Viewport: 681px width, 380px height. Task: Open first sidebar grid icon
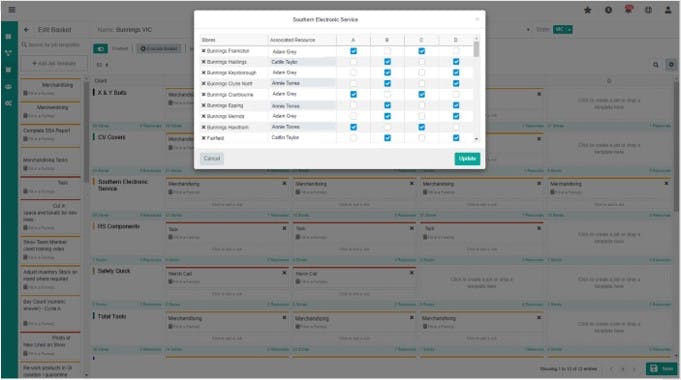[8, 37]
